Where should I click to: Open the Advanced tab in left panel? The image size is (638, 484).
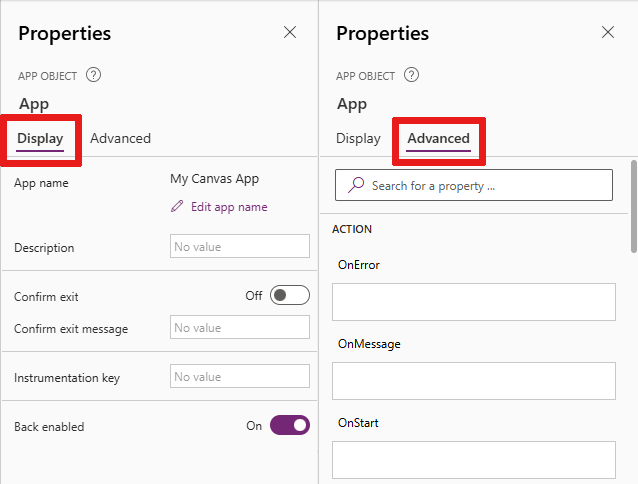tap(120, 138)
